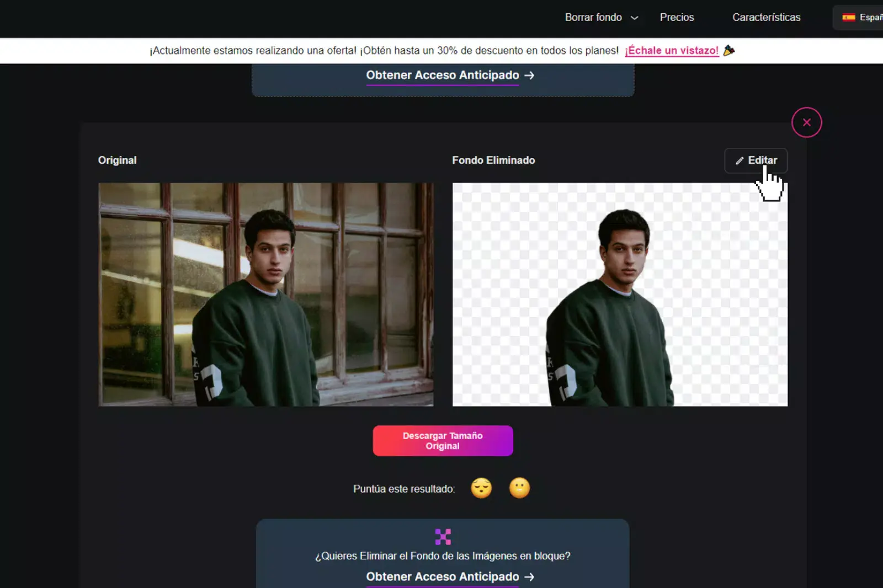Click the discount offer announcement text

pyautogui.click(x=384, y=51)
